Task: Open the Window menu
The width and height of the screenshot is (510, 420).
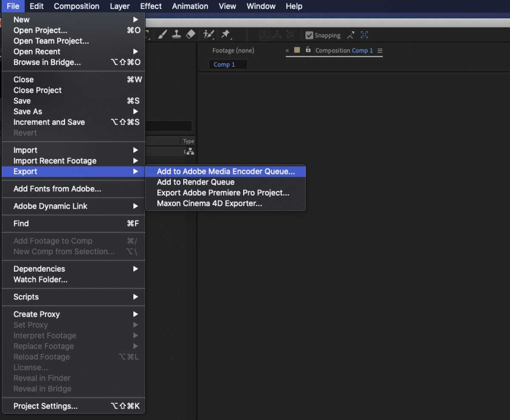Action: [x=261, y=6]
